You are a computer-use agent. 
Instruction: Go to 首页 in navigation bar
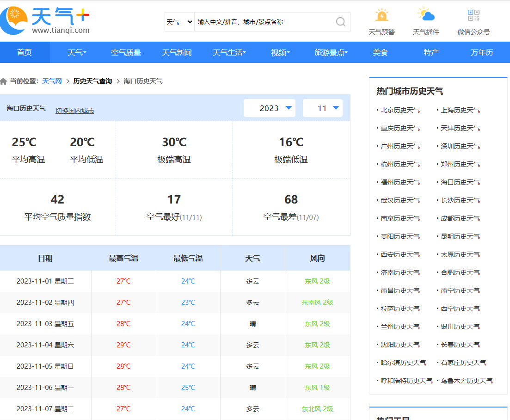[25, 52]
